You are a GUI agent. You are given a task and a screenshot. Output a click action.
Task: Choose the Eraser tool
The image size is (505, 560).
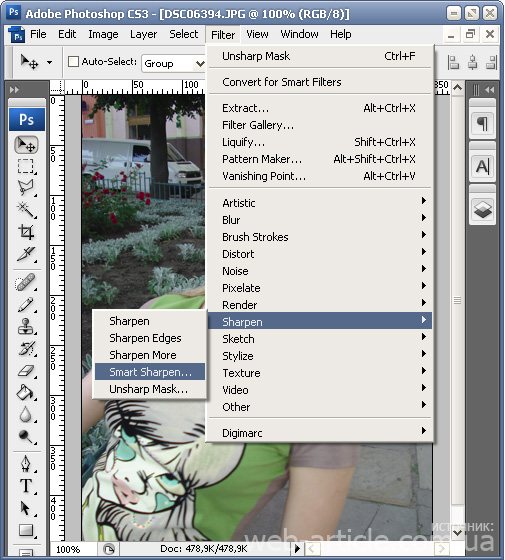click(x=26, y=371)
